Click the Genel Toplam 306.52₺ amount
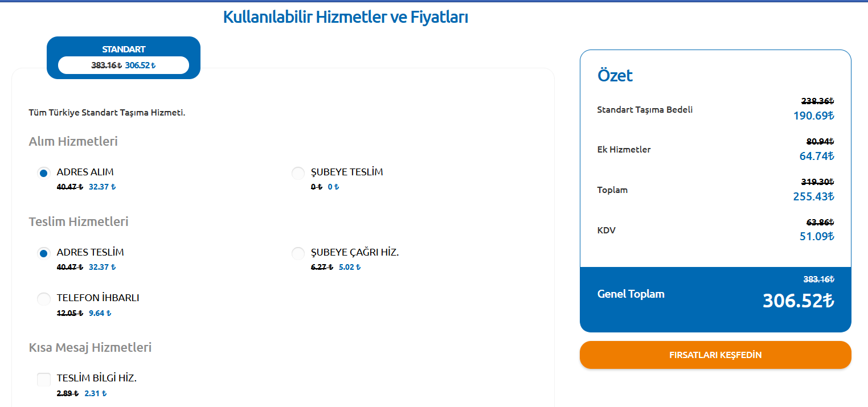This screenshot has width=868, height=407. [799, 301]
